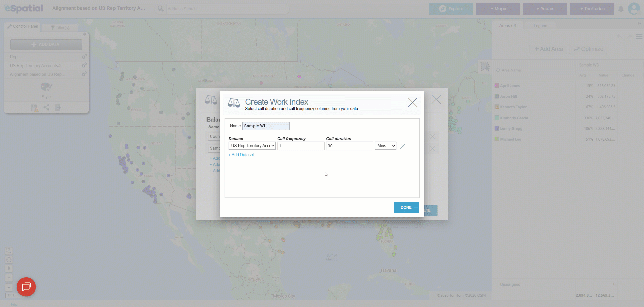Click the redo arrow in Areas panel
The height and width of the screenshot is (307, 644).
pyautogui.click(x=630, y=36)
